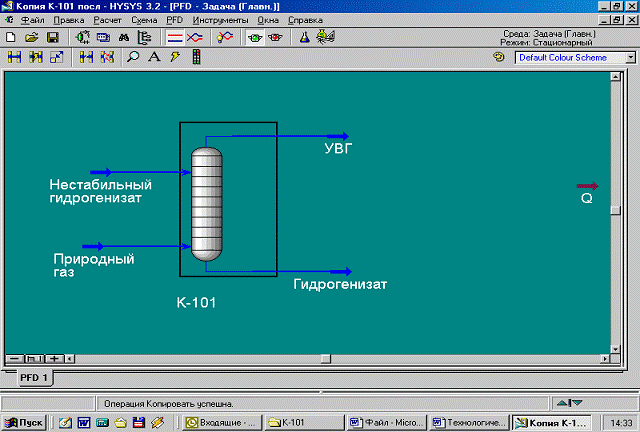
Task: Toggle the green solver active button
Action: pyautogui.click(x=256, y=37)
